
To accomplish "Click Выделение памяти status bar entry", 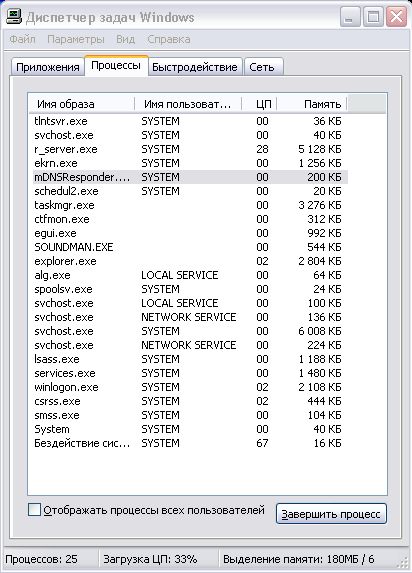I will [x=299, y=559].
